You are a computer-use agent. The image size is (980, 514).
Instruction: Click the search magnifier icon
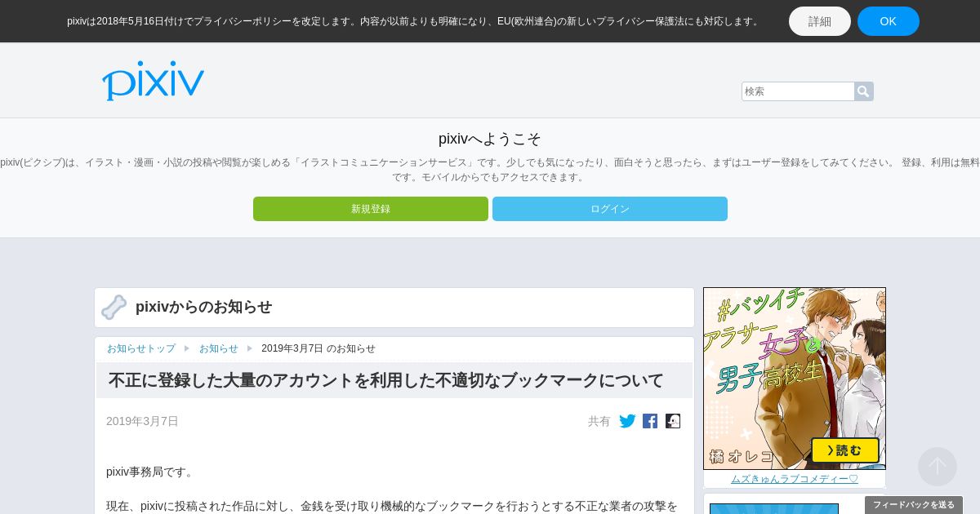[864, 91]
